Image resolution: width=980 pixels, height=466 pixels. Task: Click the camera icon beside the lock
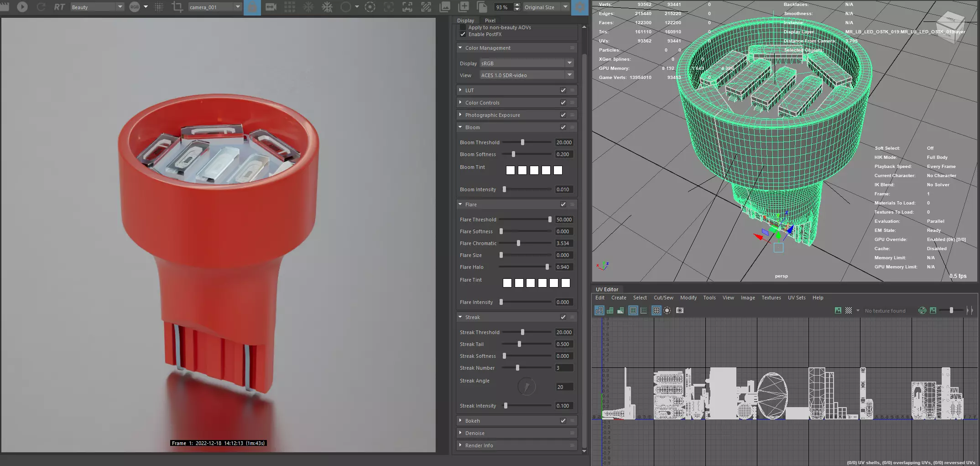coord(271,7)
